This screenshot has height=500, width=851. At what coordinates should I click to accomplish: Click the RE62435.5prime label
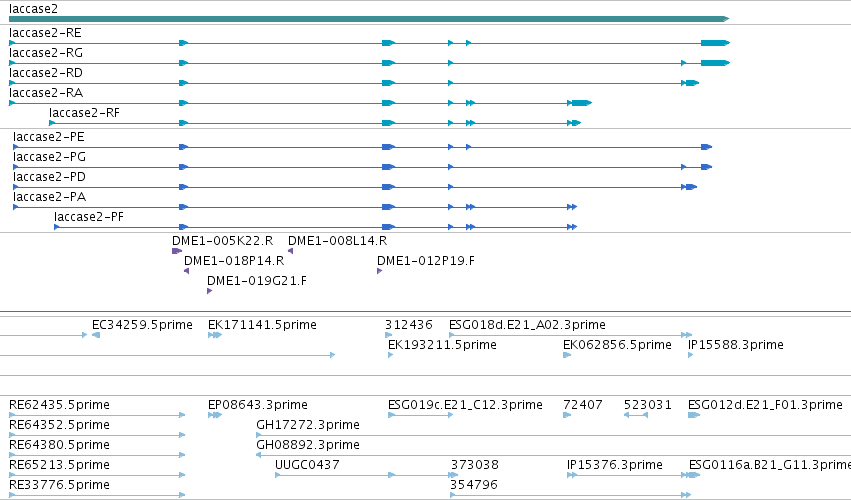click(x=59, y=405)
